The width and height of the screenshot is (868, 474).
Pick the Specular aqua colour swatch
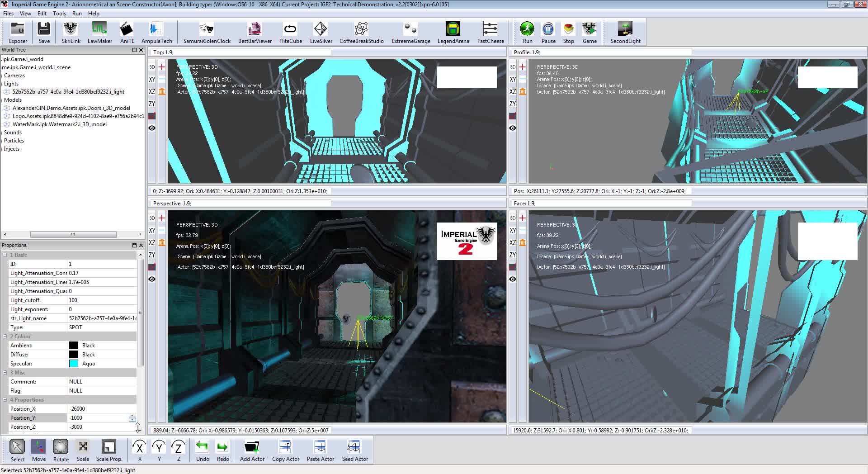click(x=74, y=364)
